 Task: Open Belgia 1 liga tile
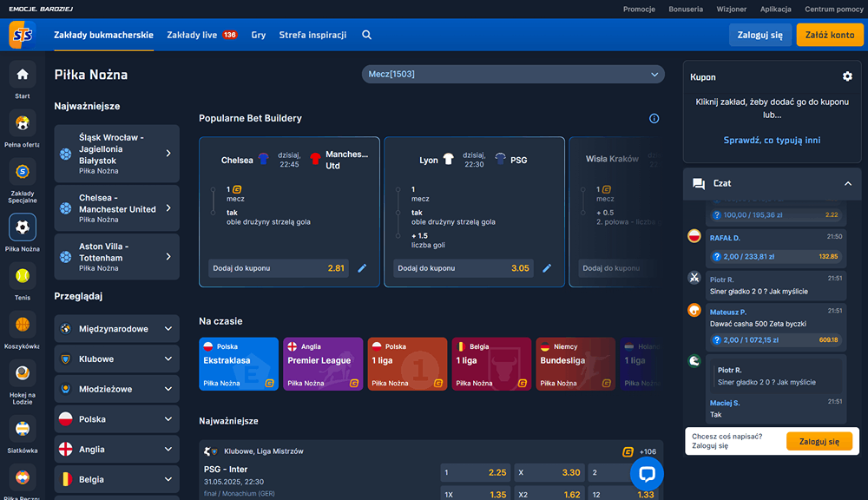(x=491, y=364)
